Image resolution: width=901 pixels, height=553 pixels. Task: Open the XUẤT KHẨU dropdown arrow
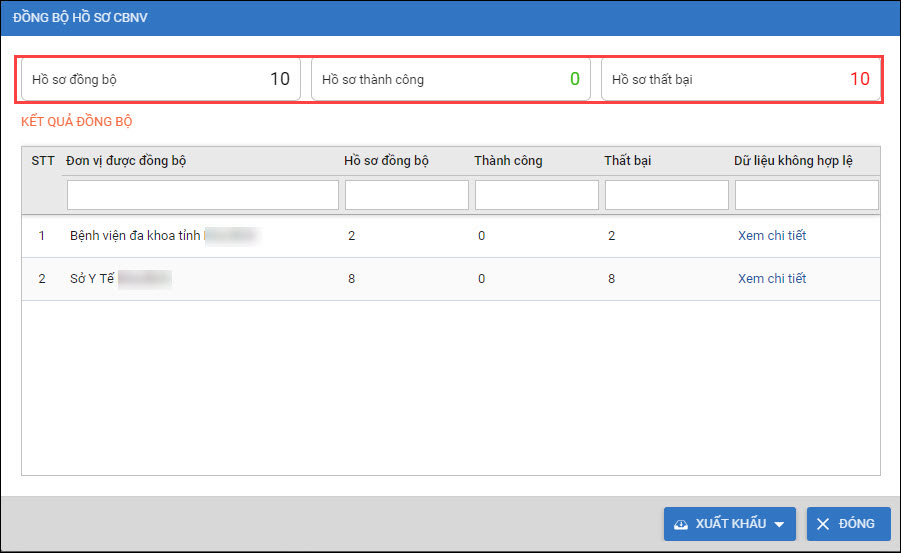pyautogui.click(x=779, y=524)
